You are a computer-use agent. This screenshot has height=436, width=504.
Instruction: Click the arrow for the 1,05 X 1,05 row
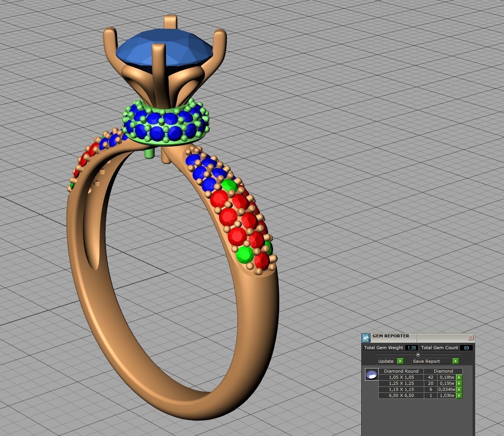pyautogui.click(x=459, y=377)
